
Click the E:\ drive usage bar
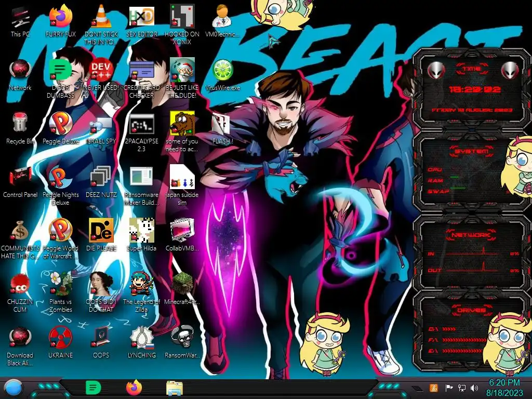(461, 351)
